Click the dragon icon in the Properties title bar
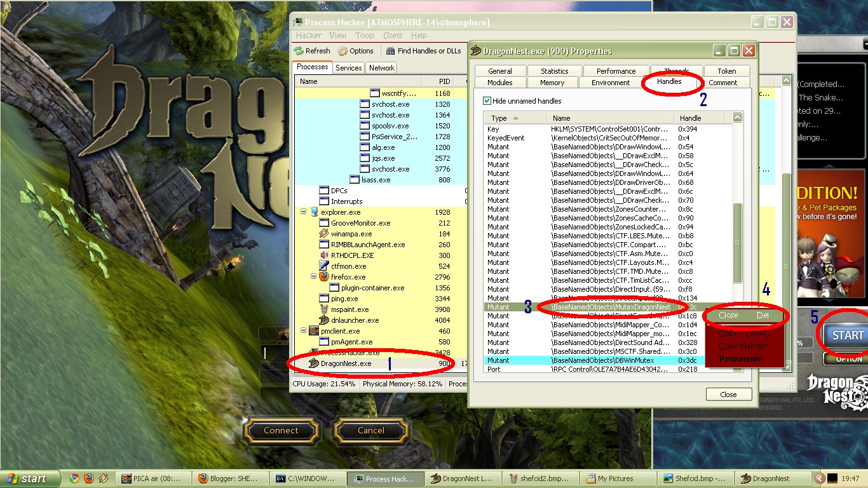This screenshot has height=488, width=868. pos(477,51)
